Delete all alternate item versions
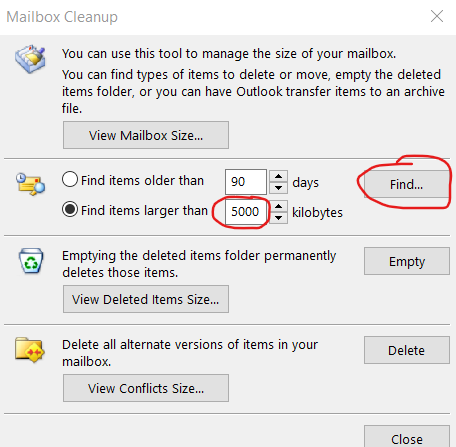This screenshot has width=456, height=447. tap(407, 350)
